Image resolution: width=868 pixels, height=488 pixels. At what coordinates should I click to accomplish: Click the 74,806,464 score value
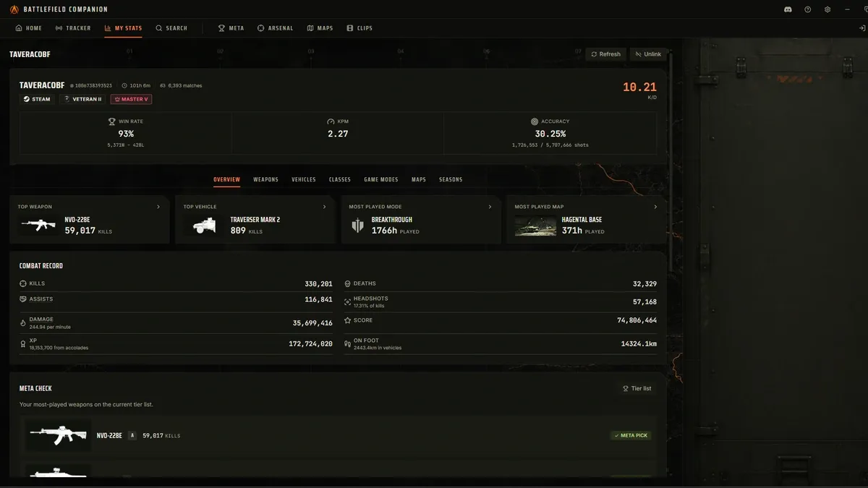[x=637, y=320]
